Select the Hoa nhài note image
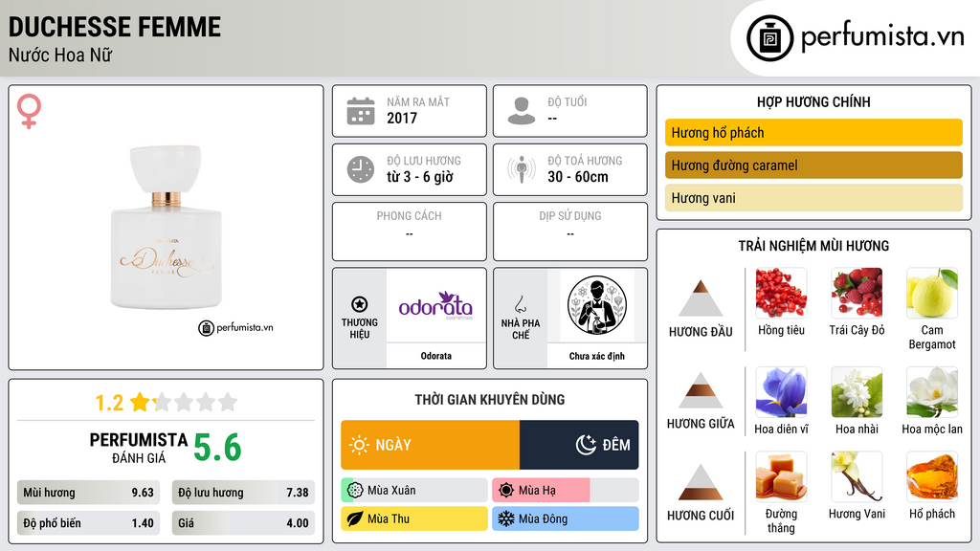Image resolution: width=980 pixels, height=551 pixels. coord(857,392)
